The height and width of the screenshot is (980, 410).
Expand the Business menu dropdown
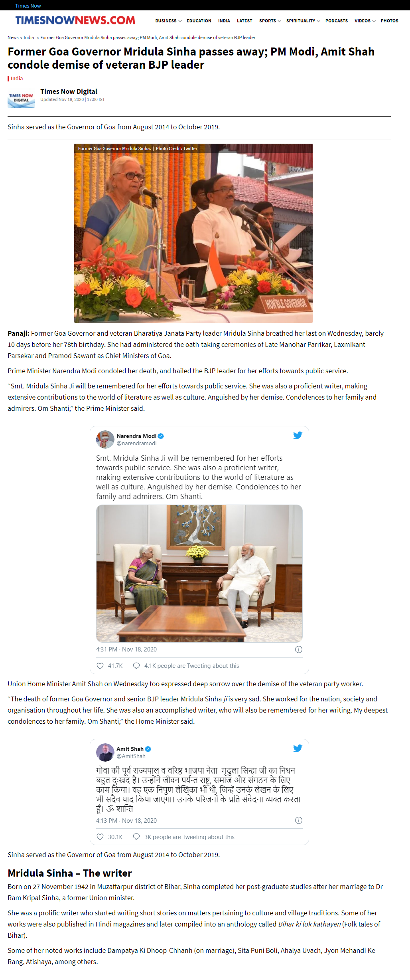[x=180, y=21]
